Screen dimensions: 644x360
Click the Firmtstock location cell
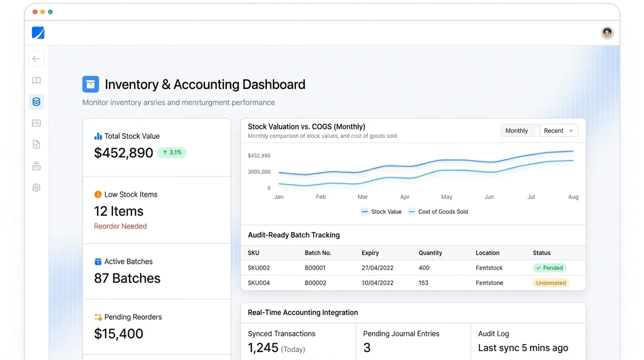(489, 268)
